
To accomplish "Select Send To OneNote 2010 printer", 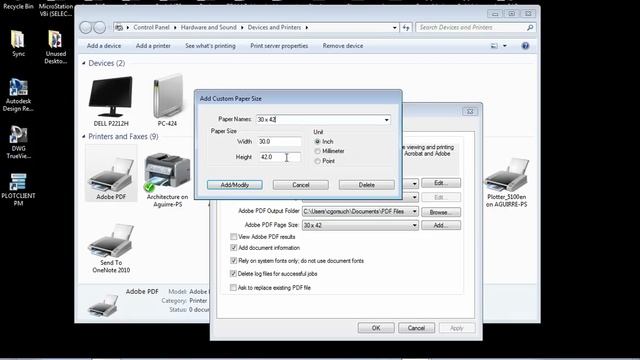I will pyautogui.click(x=111, y=248).
